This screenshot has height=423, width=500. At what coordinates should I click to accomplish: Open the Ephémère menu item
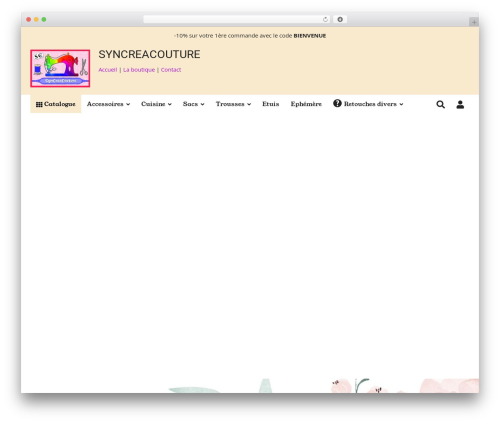[x=306, y=104]
